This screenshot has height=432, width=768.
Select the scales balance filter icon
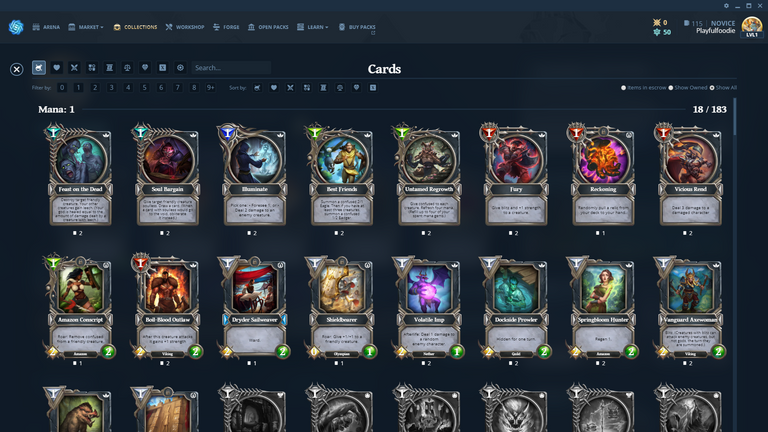point(127,68)
